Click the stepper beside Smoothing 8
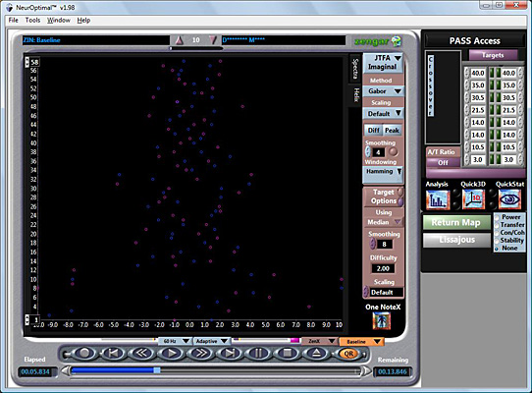 (x=373, y=244)
